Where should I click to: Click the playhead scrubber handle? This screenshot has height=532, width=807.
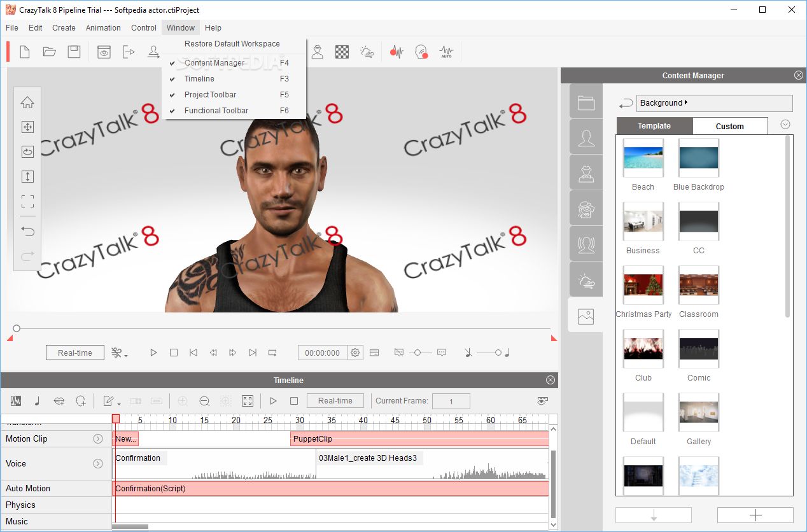pyautogui.click(x=17, y=328)
